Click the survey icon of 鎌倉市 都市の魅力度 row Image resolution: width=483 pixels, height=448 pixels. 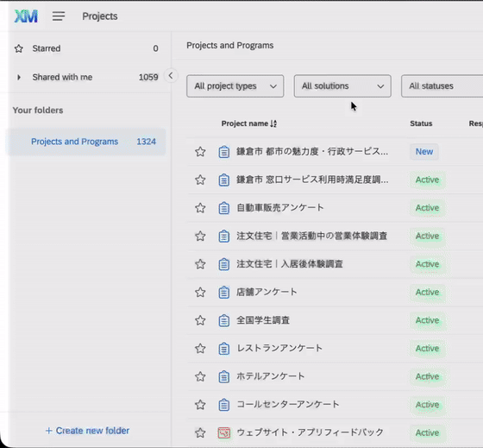click(224, 152)
